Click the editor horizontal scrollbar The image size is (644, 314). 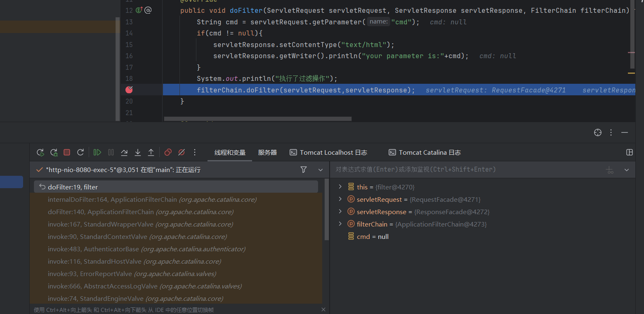click(257, 119)
